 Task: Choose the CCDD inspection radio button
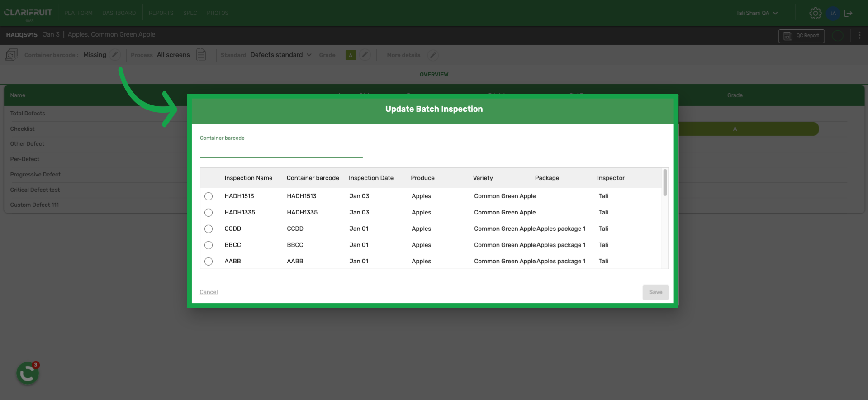209,229
